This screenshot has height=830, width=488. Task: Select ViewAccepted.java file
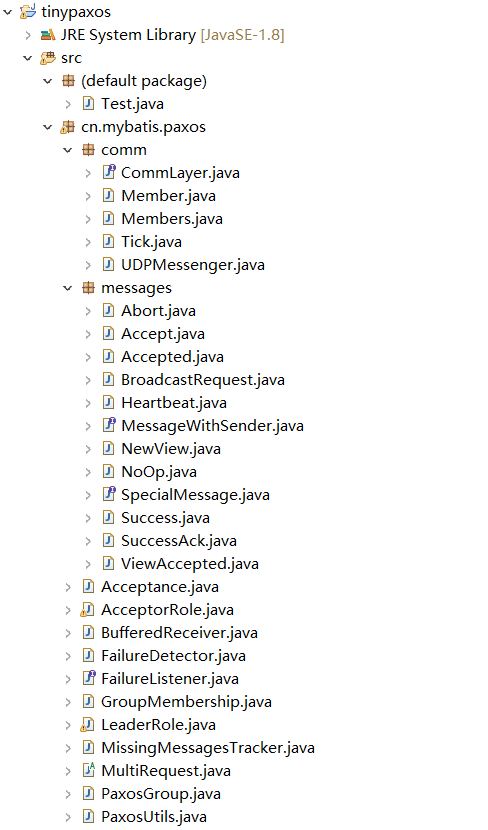pyautogui.click(x=189, y=564)
